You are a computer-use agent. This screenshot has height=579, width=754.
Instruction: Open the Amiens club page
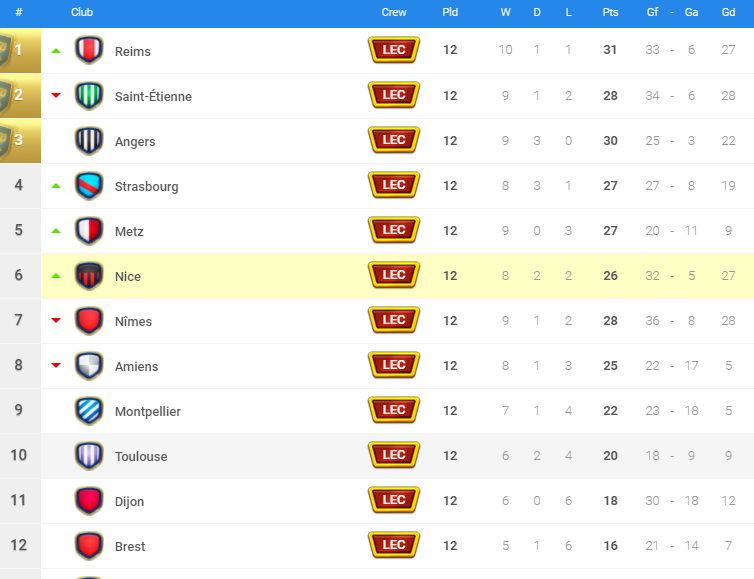(x=137, y=366)
